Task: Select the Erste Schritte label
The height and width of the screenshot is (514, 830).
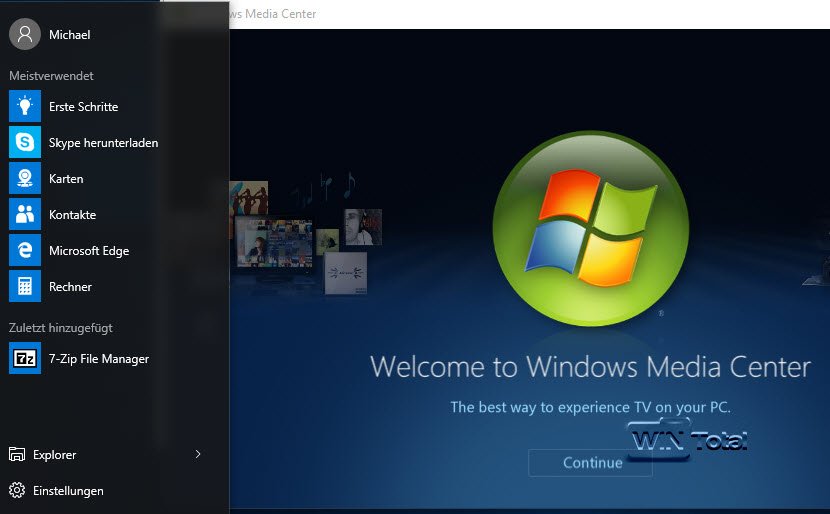Action: [84, 107]
